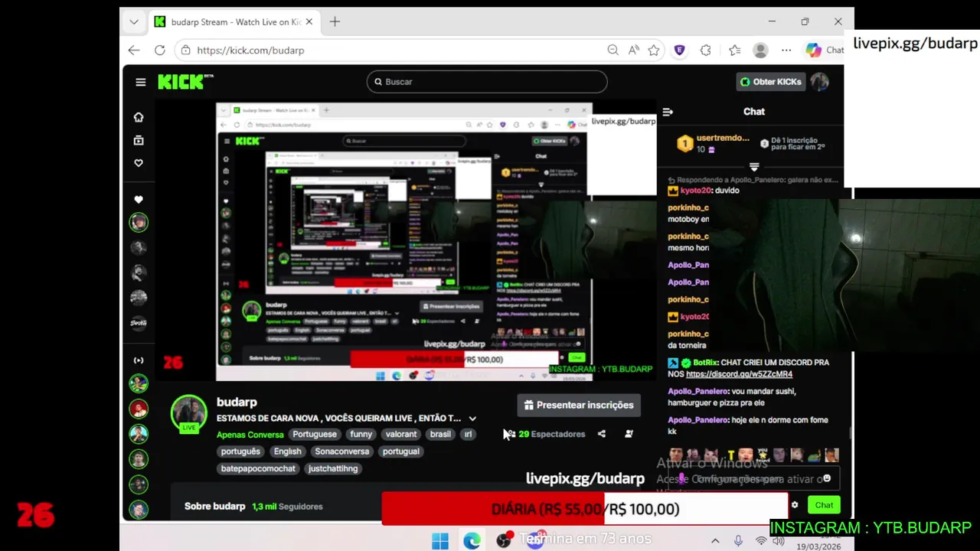Open Copilot Chat in browser toolbar
The width and height of the screenshot is (980, 551).
coord(824,50)
